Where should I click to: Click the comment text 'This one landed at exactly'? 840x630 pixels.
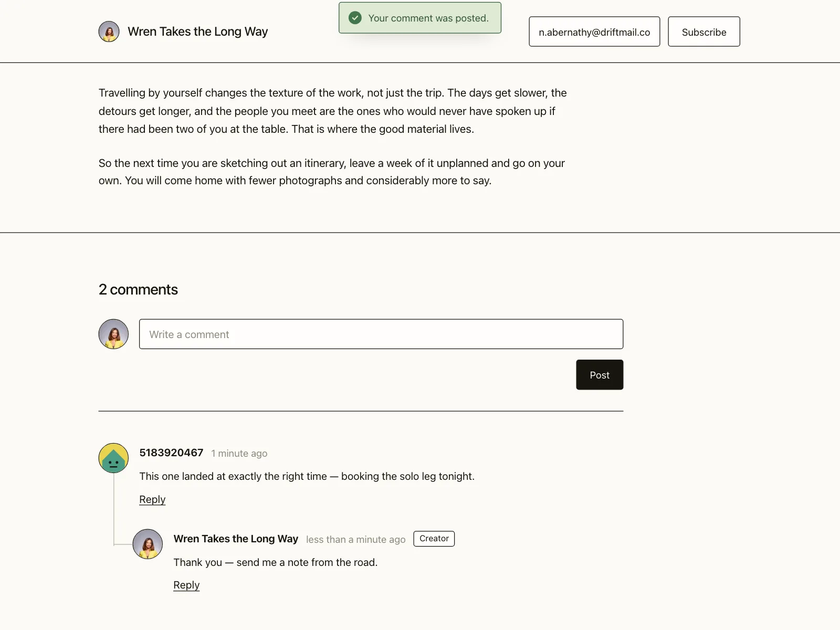[307, 476]
